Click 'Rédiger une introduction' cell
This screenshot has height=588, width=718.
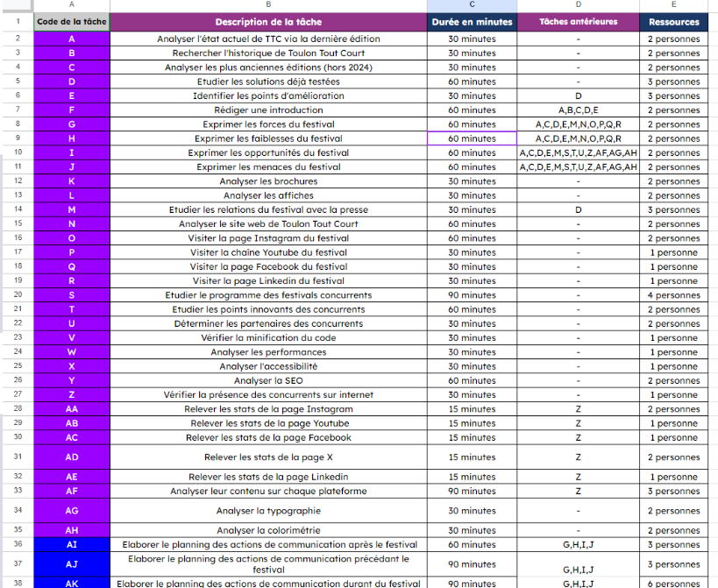pos(268,110)
